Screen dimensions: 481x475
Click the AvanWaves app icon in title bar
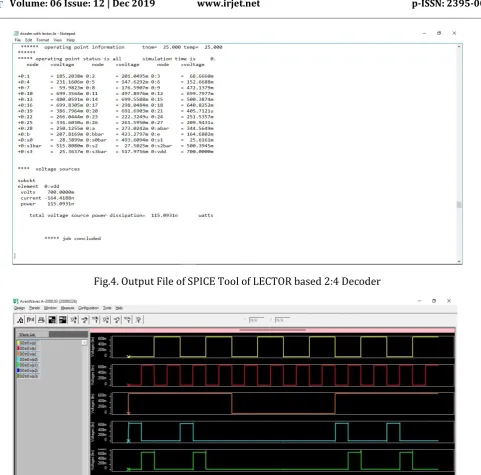[x=16, y=301]
